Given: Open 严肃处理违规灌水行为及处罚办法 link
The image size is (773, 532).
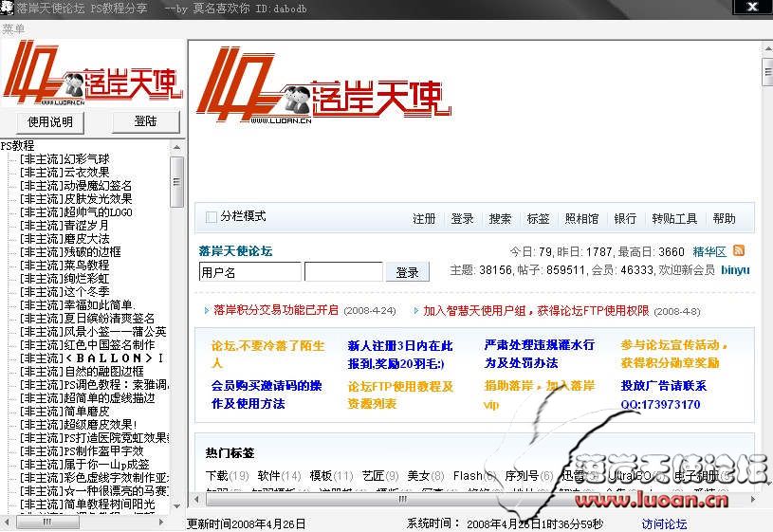Looking at the screenshot, I should point(540,354).
